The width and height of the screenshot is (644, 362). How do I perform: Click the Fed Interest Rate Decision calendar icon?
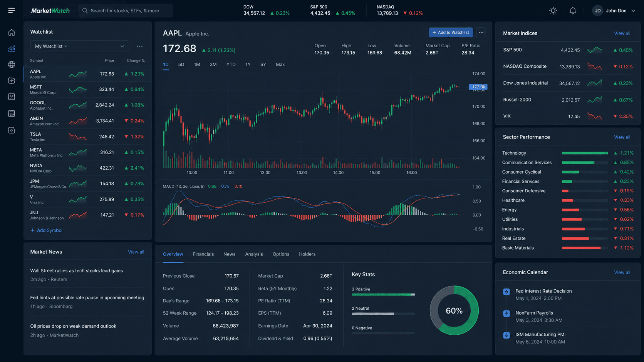tap(506, 292)
